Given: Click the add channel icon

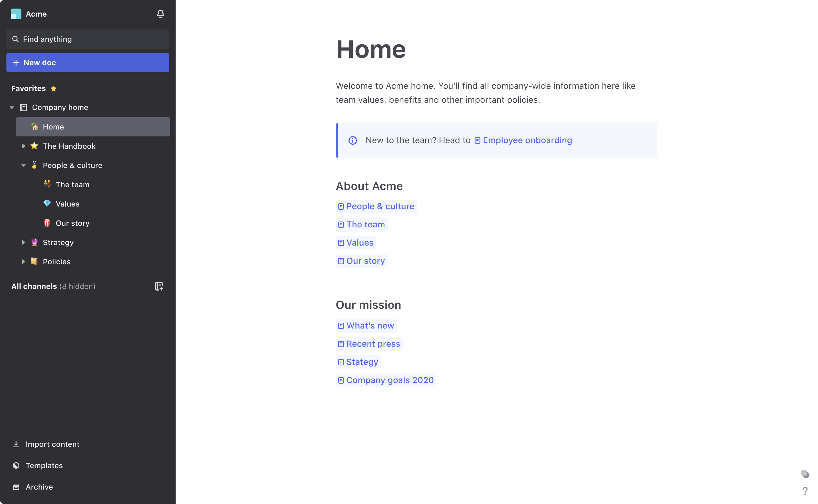Looking at the screenshot, I should coord(159,286).
